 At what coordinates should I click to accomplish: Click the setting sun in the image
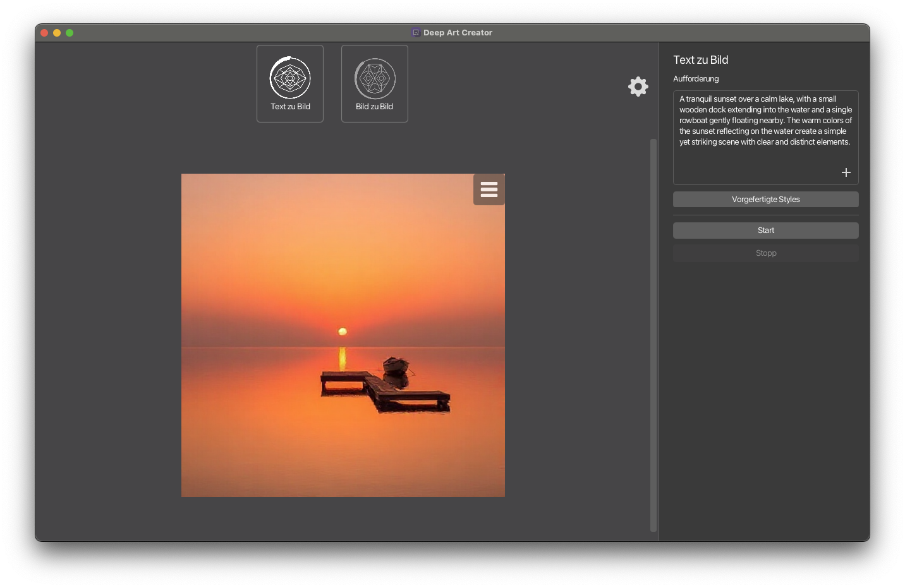point(343,332)
